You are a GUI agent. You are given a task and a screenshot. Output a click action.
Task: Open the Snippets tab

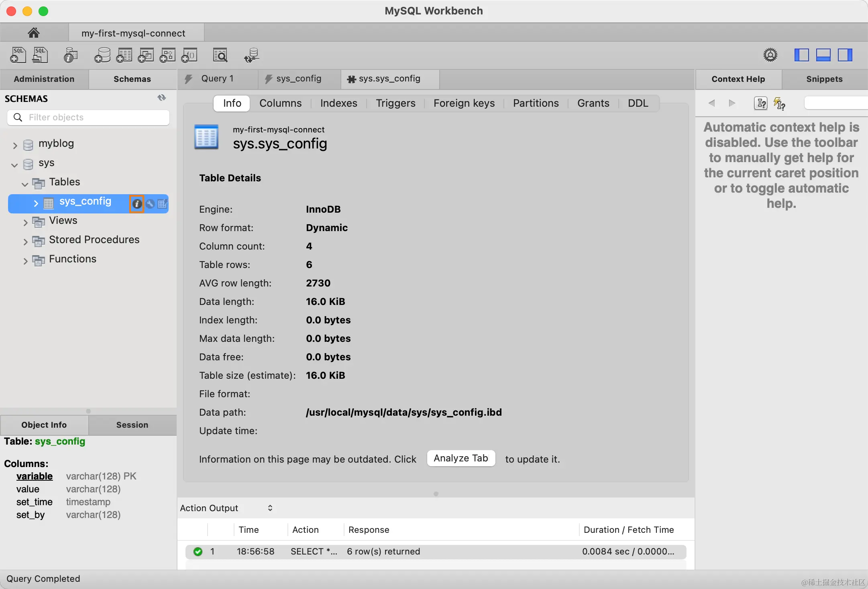coord(824,79)
